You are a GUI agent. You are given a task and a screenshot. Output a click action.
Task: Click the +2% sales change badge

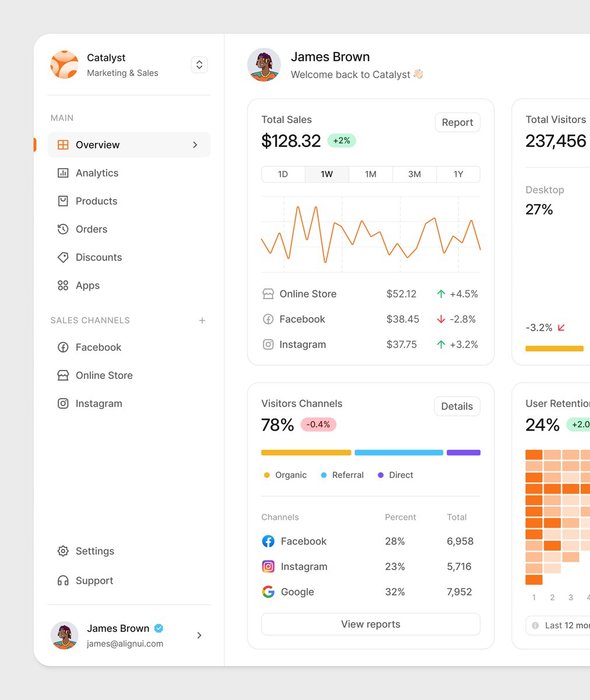(x=342, y=141)
